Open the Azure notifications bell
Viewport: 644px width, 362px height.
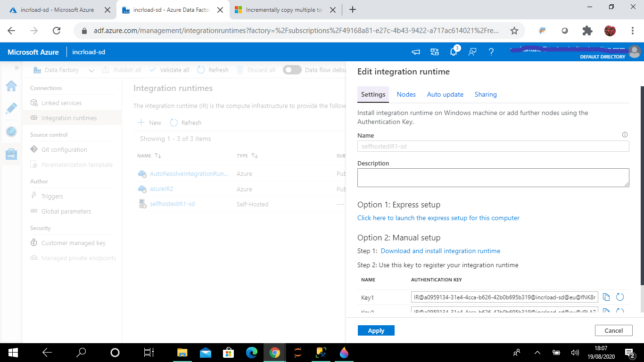454,52
